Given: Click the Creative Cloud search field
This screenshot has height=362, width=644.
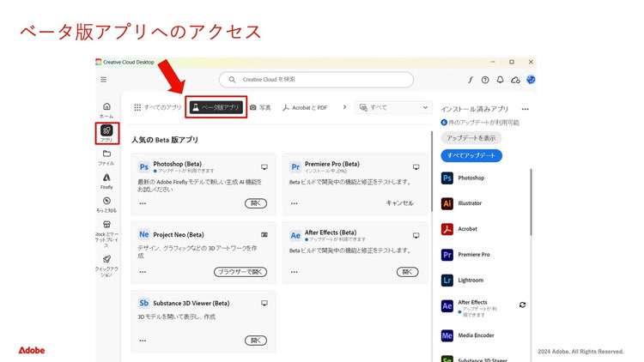Looking at the screenshot, I should 316,80.
